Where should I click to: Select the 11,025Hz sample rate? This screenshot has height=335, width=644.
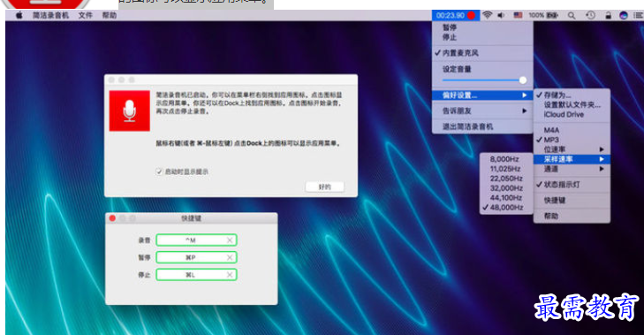coord(506,169)
